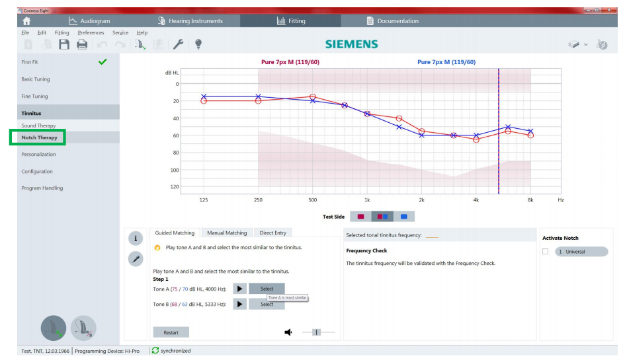Open the Edit menu
The width and height of the screenshot is (625, 364).
[42, 32]
